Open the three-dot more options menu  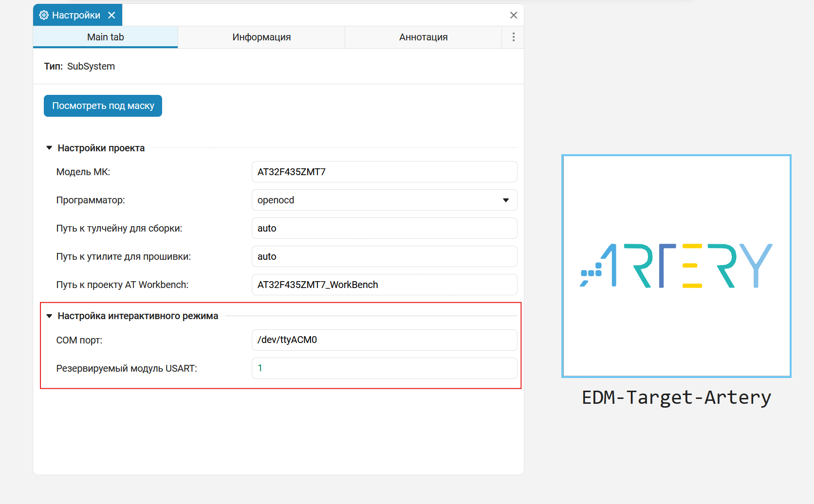(x=514, y=37)
